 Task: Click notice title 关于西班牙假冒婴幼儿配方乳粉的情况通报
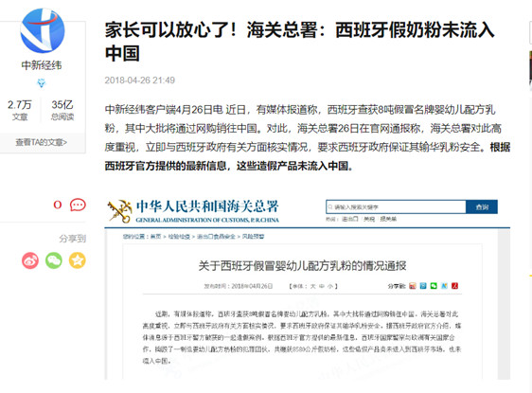302,265
